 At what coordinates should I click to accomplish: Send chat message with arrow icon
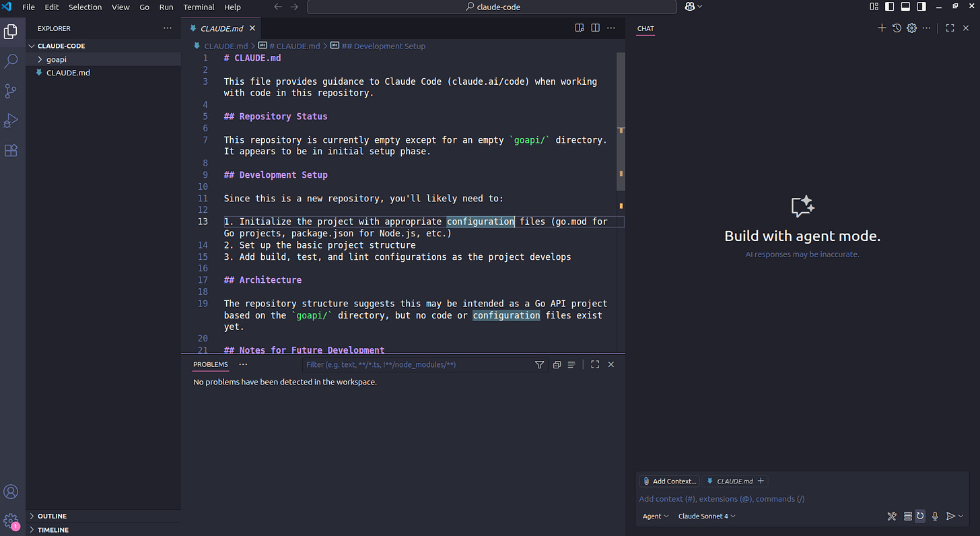point(950,516)
